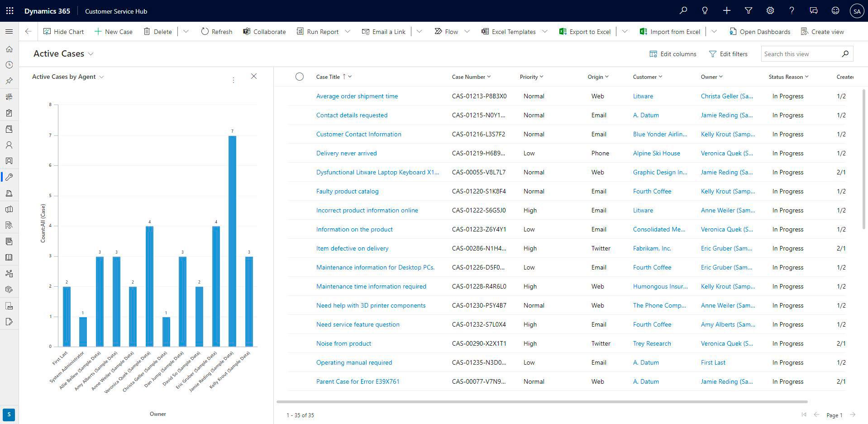Click Delete in command bar
This screenshot has width=868, height=424.
tap(157, 31)
